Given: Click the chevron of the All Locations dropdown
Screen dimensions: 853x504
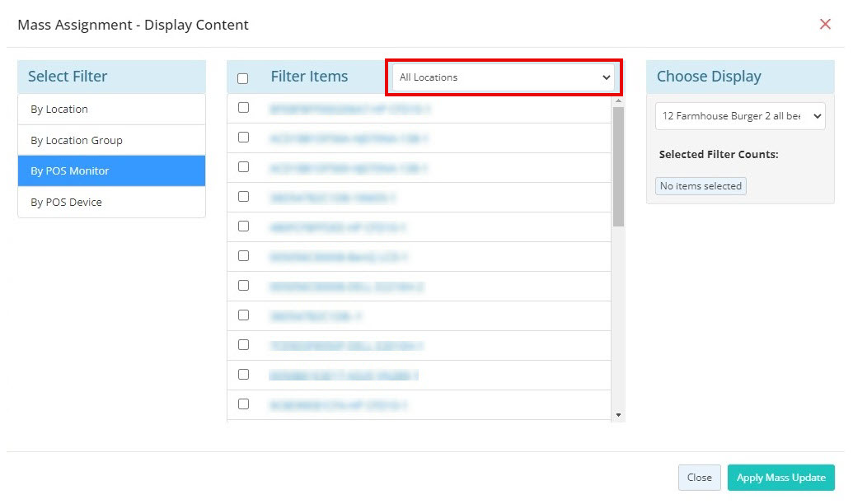Looking at the screenshot, I should point(606,77).
